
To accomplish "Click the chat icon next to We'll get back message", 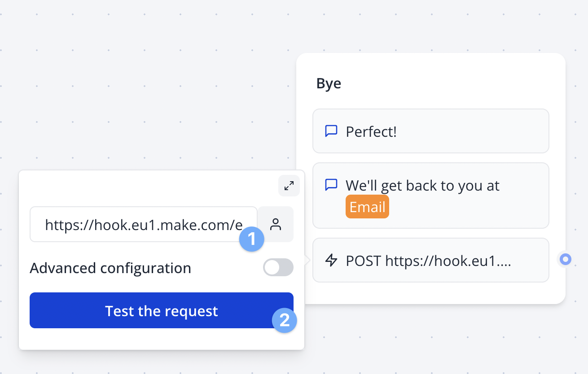I will [x=331, y=185].
